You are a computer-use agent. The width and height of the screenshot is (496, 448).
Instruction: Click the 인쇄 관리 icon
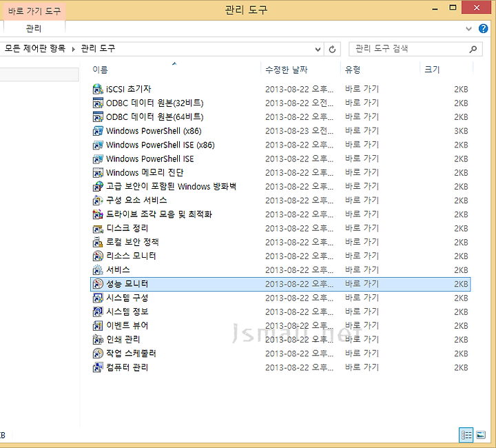(98, 340)
